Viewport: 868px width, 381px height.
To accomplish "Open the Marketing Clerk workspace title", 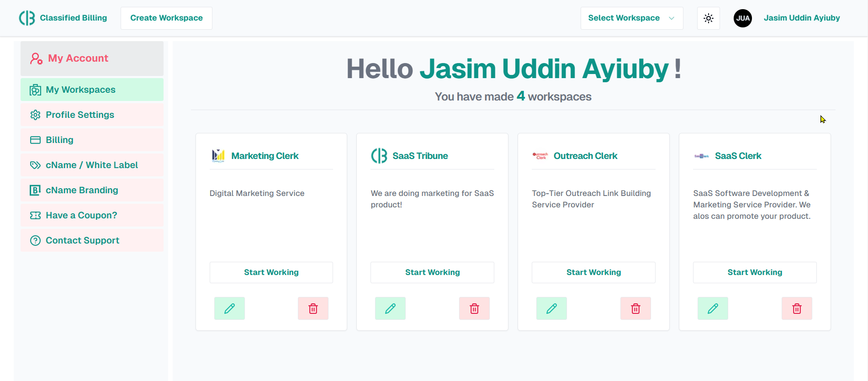I will click(x=265, y=156).
